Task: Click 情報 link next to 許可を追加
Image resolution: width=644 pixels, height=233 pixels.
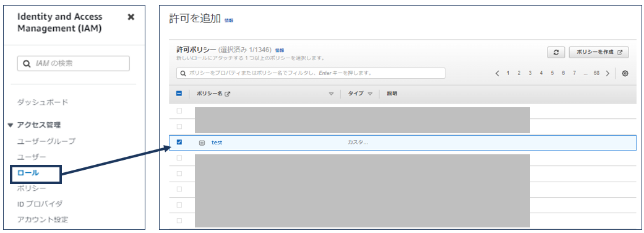Action: [x=229, y=20]
